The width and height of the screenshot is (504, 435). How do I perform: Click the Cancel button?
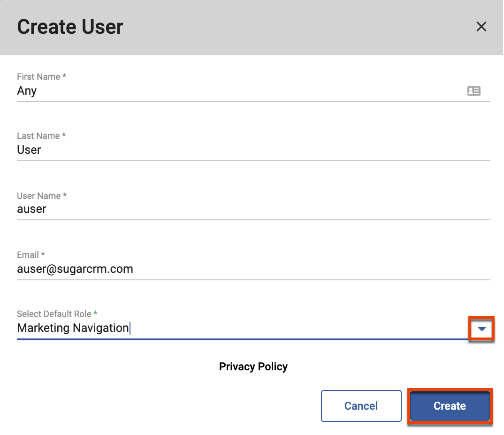coord(361,406)
